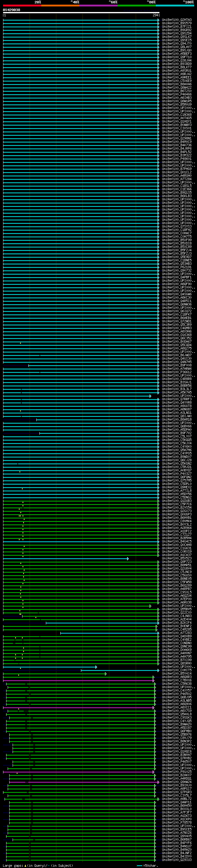Screen dimensions: 197x868
Task: Select label UniRef100_C0HIT5
Action: 177,670
